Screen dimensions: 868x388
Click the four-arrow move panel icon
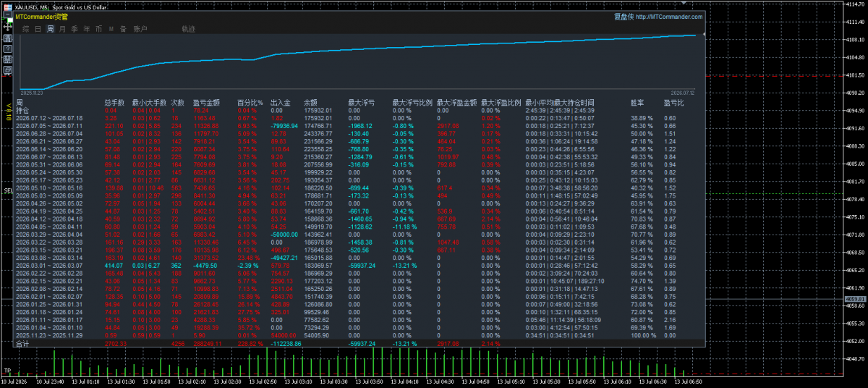tap(8, 27)
